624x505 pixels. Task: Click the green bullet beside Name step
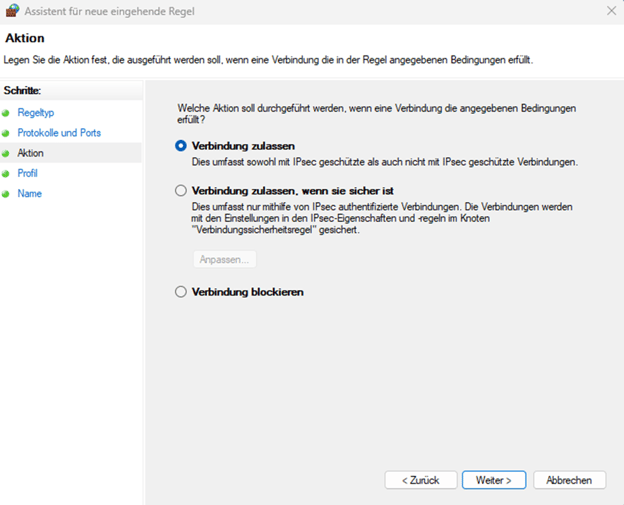tap(7, 194)
